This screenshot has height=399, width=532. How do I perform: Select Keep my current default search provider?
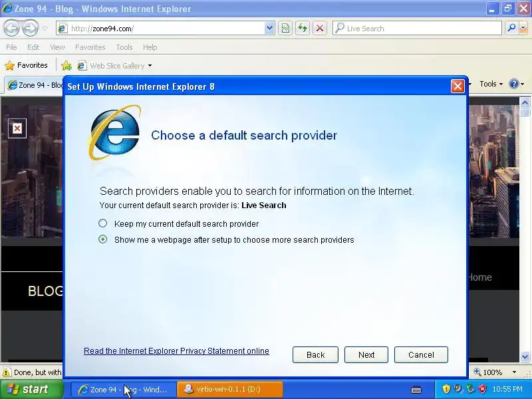[x=102, y=223]
